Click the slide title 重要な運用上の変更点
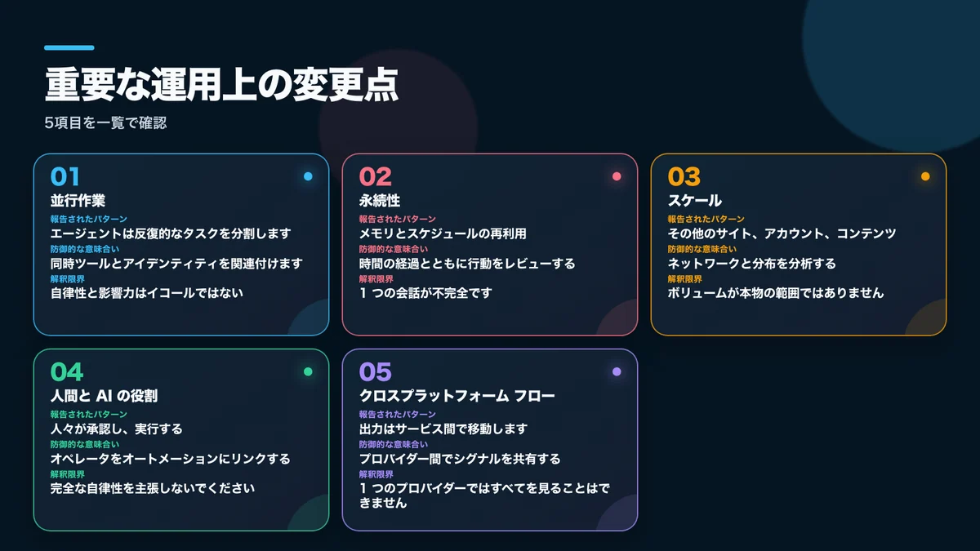The image size is (980, 551). pos(221,86)
